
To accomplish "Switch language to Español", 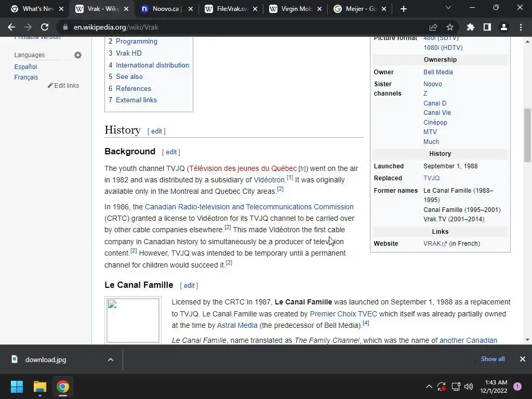I will point(25,67).
